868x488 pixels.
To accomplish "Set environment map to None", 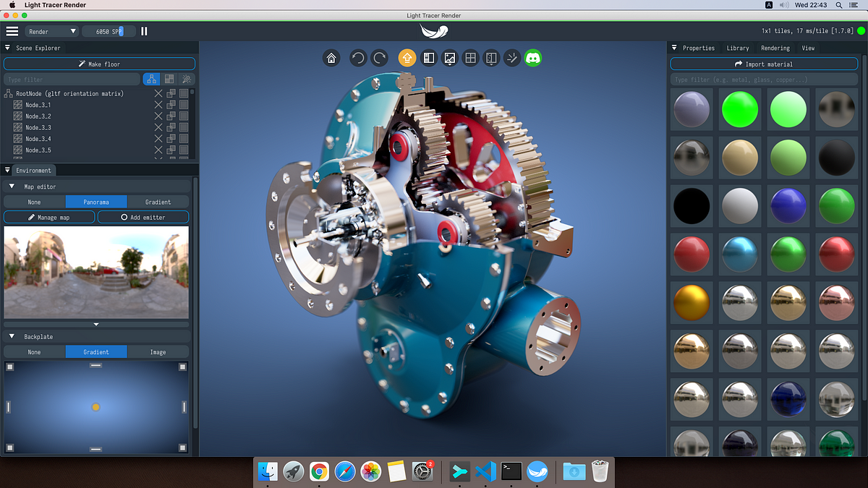I will coord(34,202).
